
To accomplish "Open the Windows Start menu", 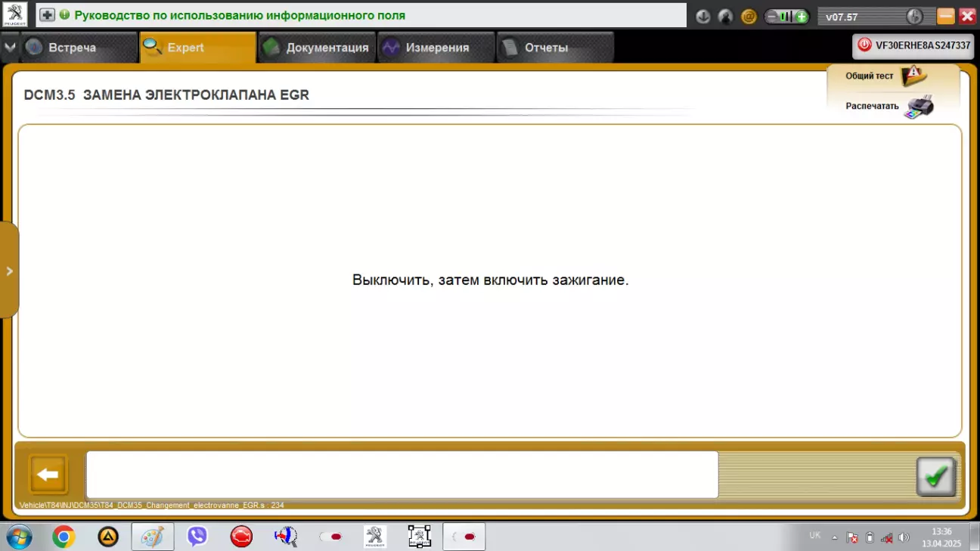I will 19,537.
